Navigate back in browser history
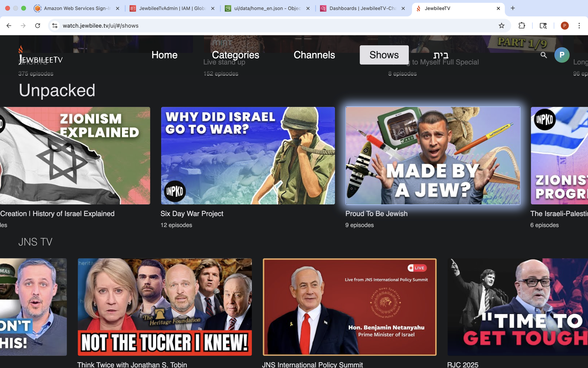Screen dimensions: 588x368 tap(9, 26)
